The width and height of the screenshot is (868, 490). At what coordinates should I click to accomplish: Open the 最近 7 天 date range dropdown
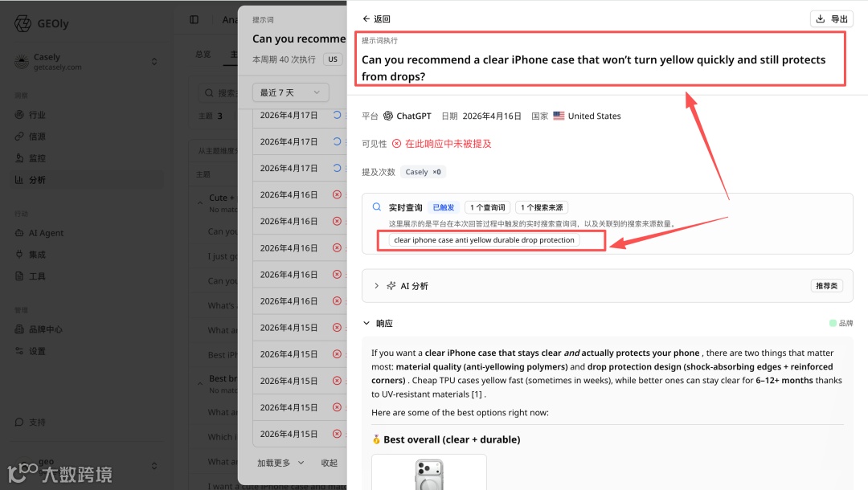click(x=291, y=92)
